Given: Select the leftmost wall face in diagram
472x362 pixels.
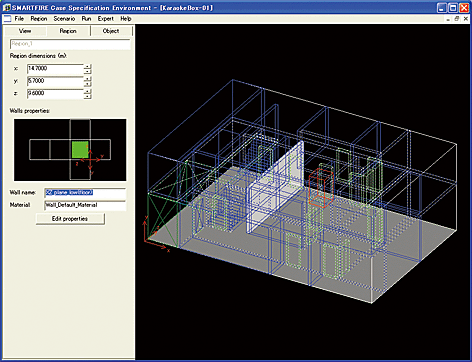Looking at the screenshot, I should pyautogui.click(x=39, y=150).
